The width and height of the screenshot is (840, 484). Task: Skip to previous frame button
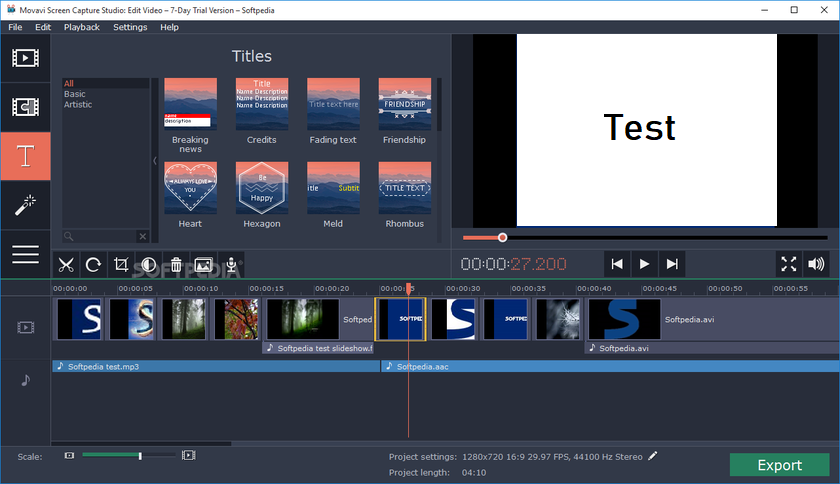(x=617, y=264)
